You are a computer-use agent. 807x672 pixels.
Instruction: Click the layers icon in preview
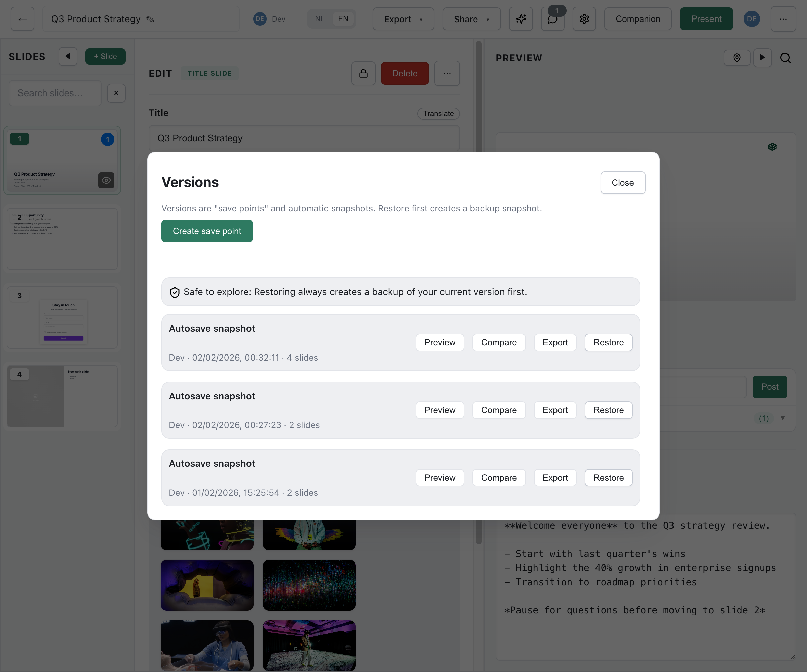coord(772,147)
